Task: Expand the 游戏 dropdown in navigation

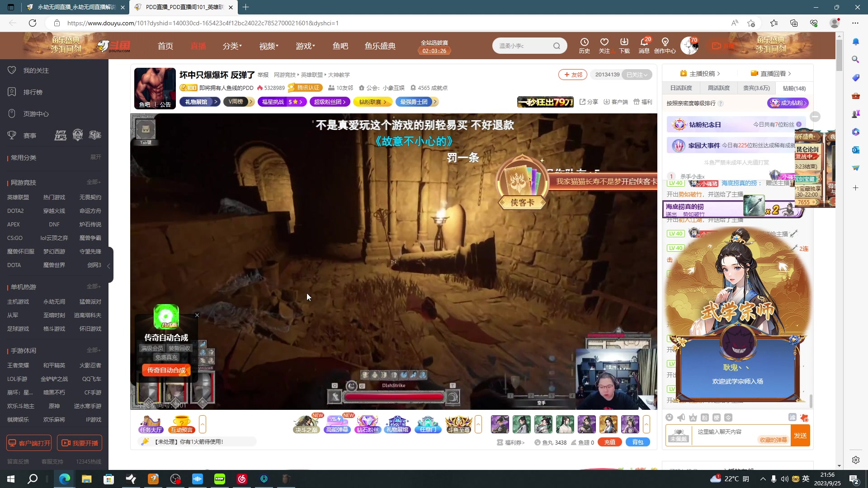Action: [305, 46]
